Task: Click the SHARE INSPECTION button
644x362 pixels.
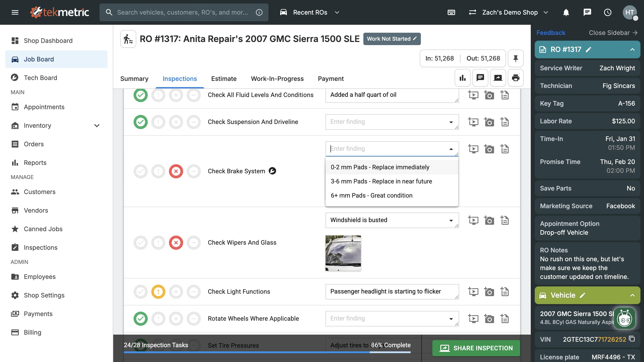Action: (476, 348)
